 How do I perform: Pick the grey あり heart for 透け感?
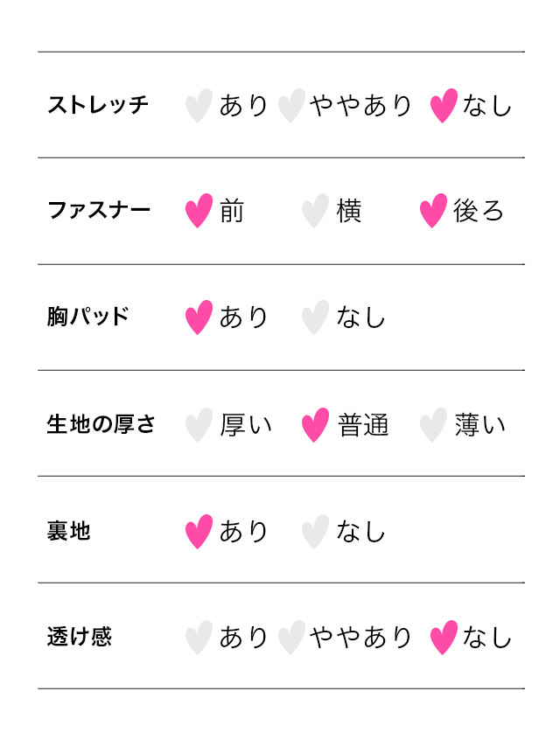click(199, 638)
